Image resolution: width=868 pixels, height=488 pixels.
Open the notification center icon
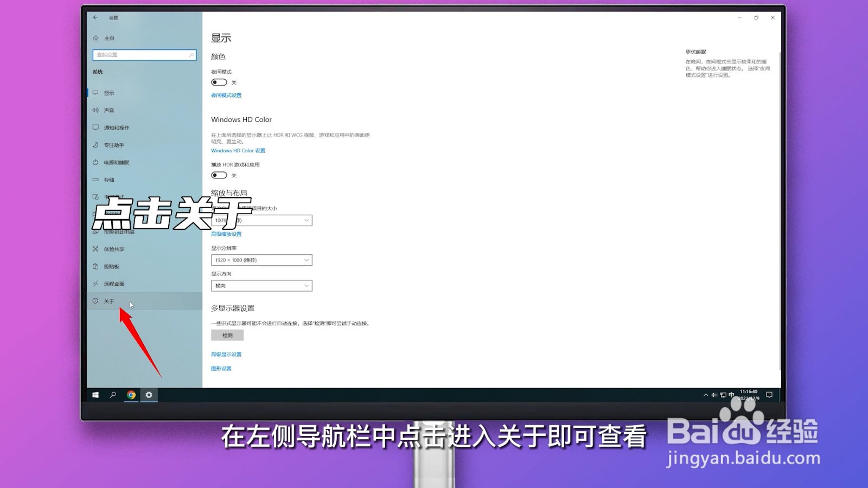tap(769, 395)
